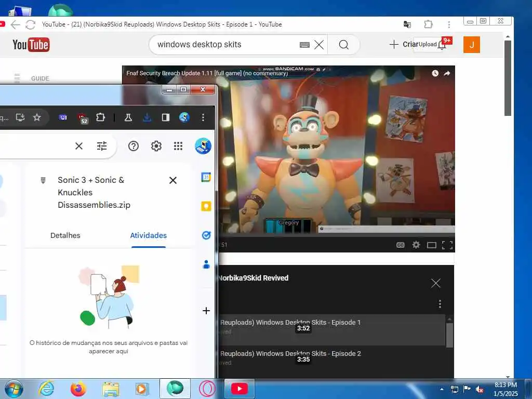Click the muted volume tray icon
The image size is (532, 399).
coord(479,389)
